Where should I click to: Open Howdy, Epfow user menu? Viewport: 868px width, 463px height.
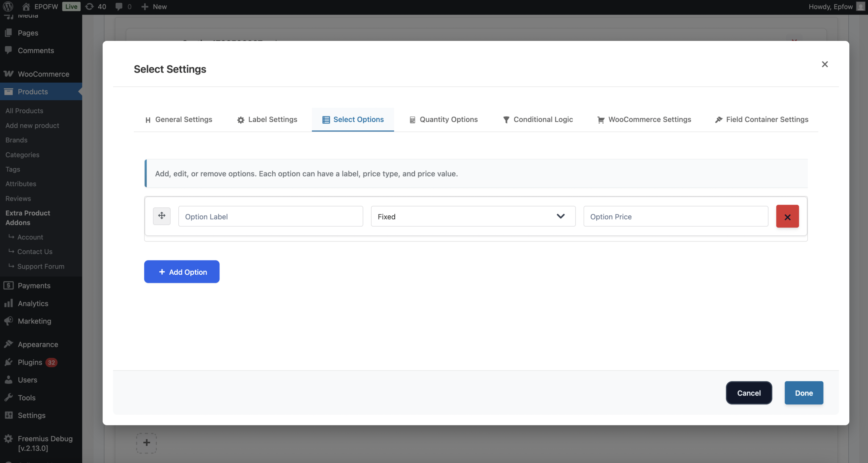click(x=835, y=6)
